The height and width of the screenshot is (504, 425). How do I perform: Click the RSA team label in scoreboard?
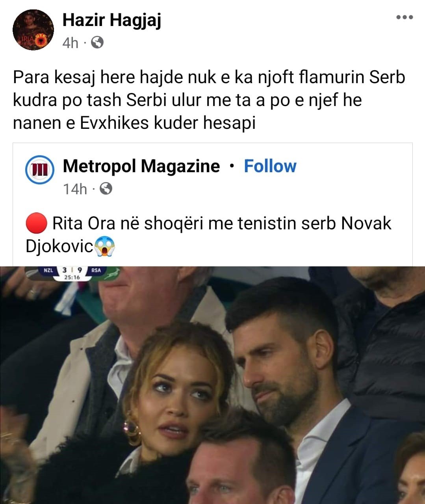pyautogui.click(x=96, y=271)
